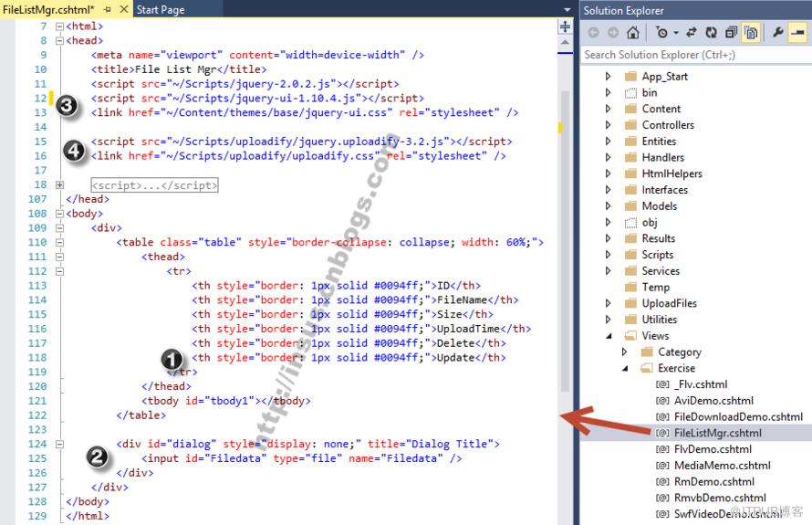Switch to the Start Page tab
Image resolution: width=812 pixels, height=525 pixels.
161,9
